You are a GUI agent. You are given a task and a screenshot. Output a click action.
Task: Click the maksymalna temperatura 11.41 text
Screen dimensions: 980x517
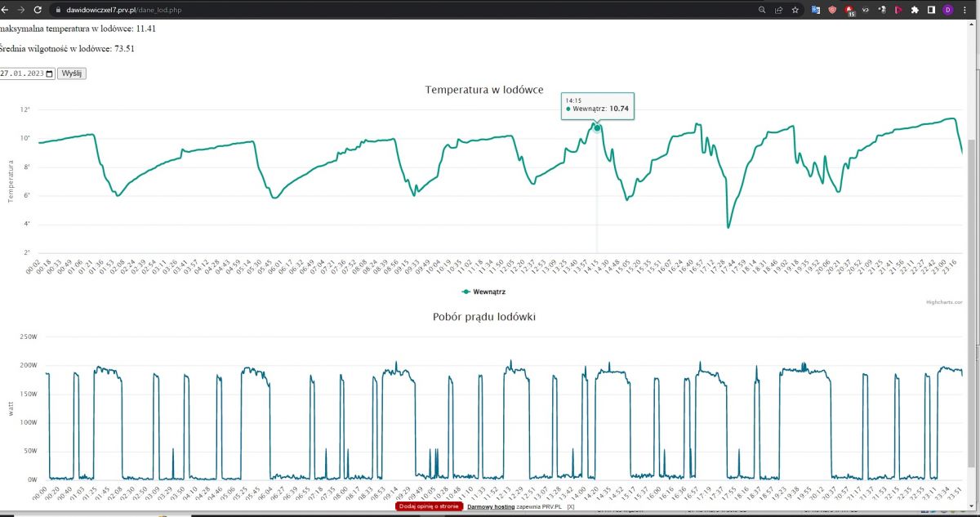pyautogui.click(x=78, y=28)
